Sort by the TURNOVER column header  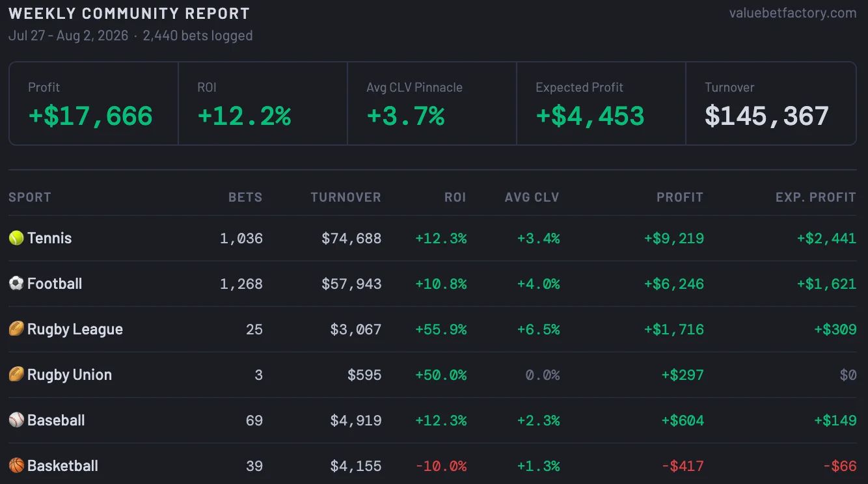(346, 197)
